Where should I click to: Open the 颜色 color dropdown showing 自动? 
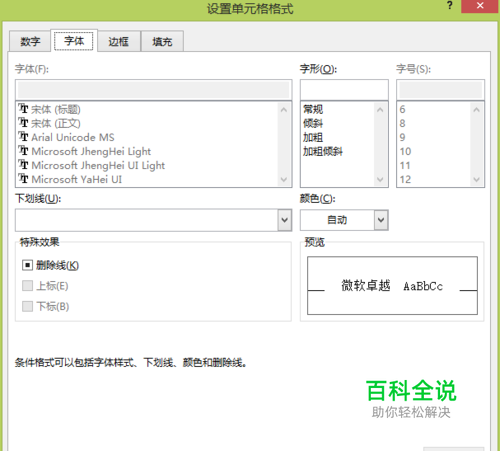pos(381,220)
